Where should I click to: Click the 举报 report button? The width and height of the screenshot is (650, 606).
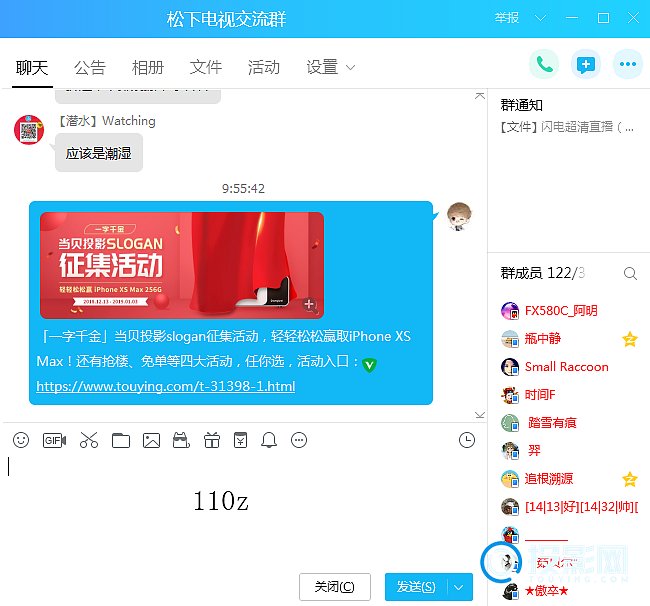coord(507,18)
